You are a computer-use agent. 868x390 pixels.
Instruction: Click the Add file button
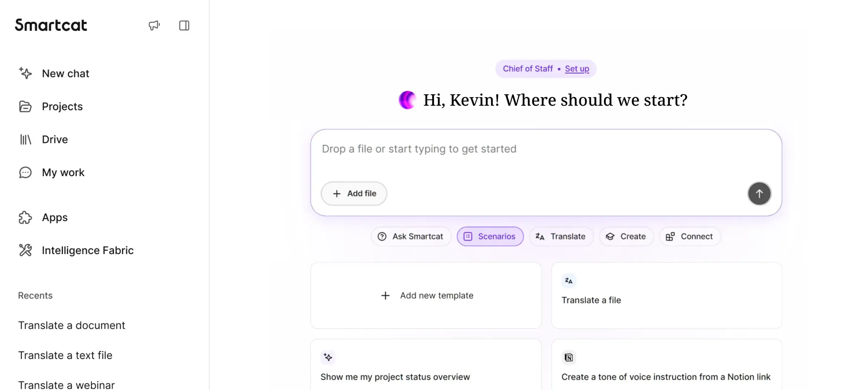354,194
